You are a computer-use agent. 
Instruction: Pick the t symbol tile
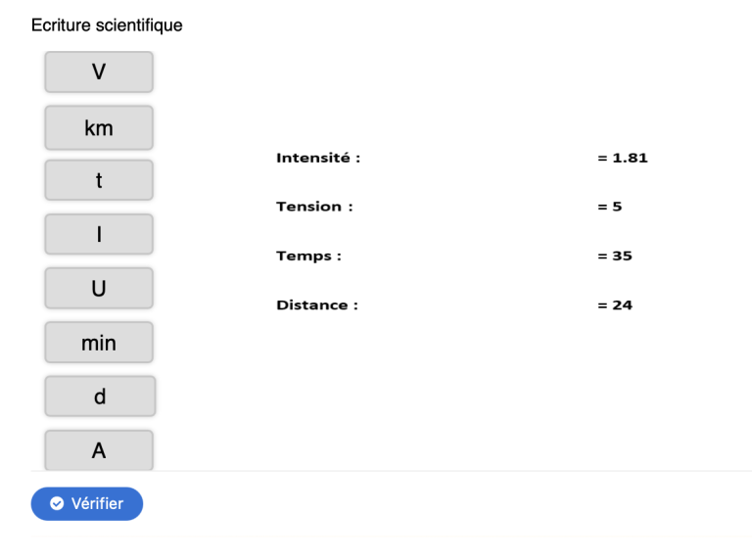click(99, 181)
